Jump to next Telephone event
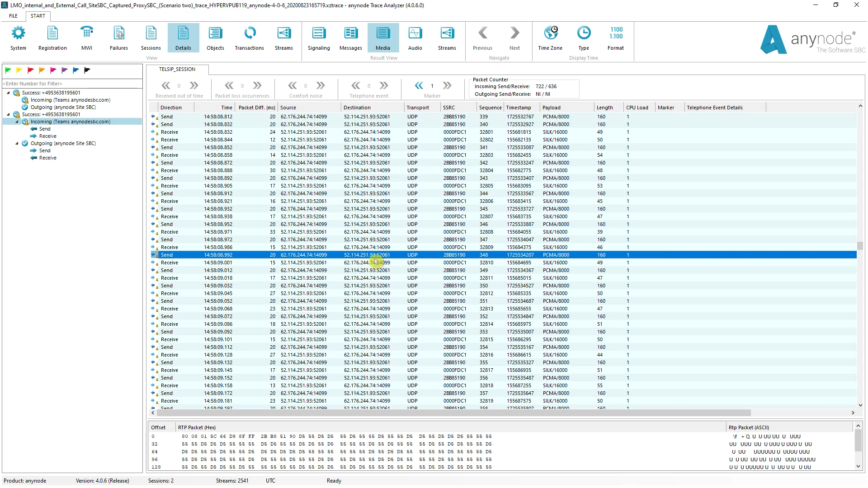Image resolution: width=868 pixels, height=488 pixels. click(x=384, y=85)
